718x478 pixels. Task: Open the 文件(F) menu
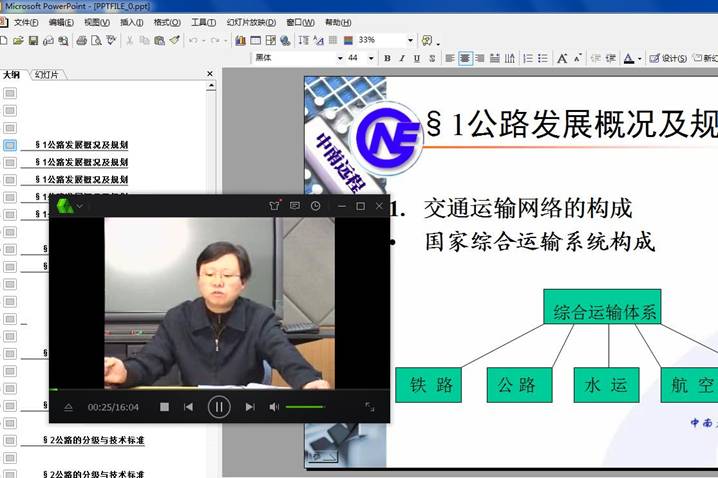tap(26, 22)
